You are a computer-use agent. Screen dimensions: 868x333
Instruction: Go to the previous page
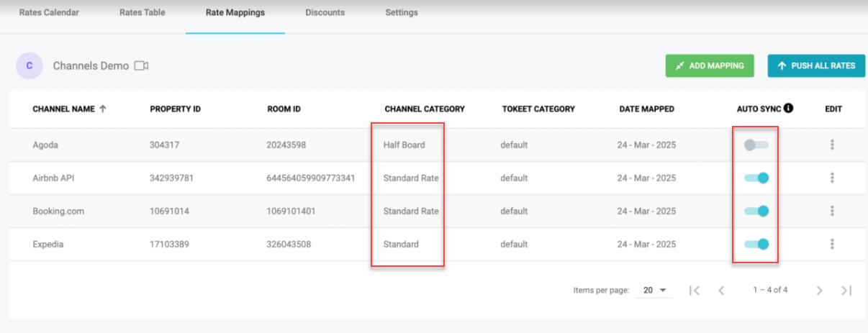pyautogui.click(x=721, y=290)
